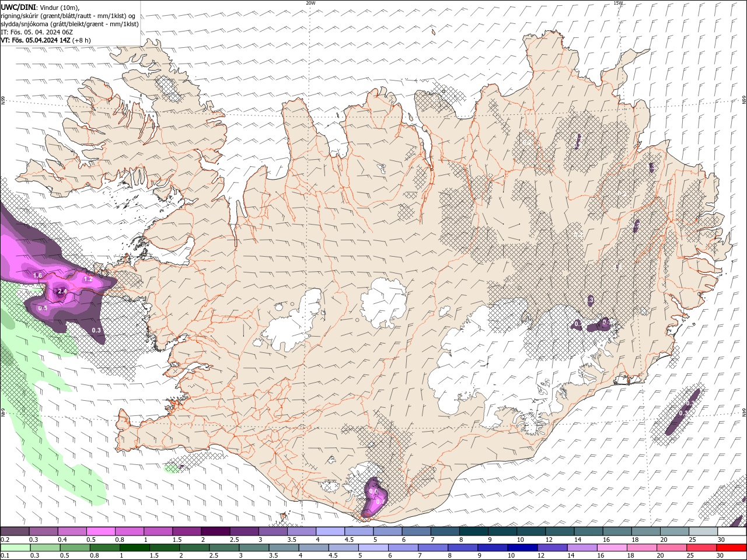747x560 pixels.
Task: Click the grey-purple 0.2 swatch in upper legend
Action: pos(15,531)
